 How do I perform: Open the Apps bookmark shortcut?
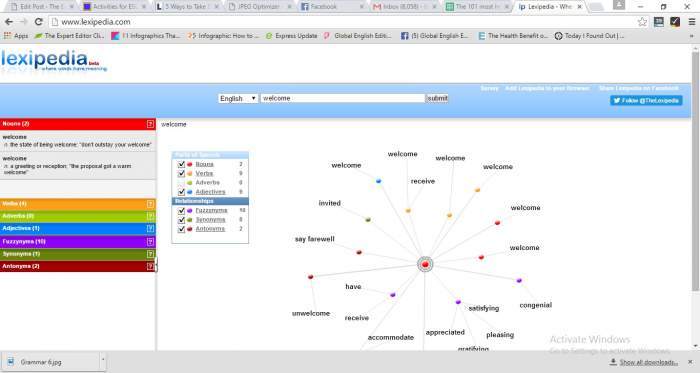click(16, 36)
